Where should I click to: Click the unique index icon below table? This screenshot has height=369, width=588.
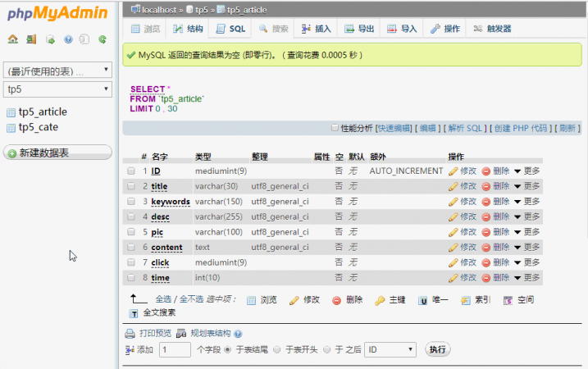[422, 300]
